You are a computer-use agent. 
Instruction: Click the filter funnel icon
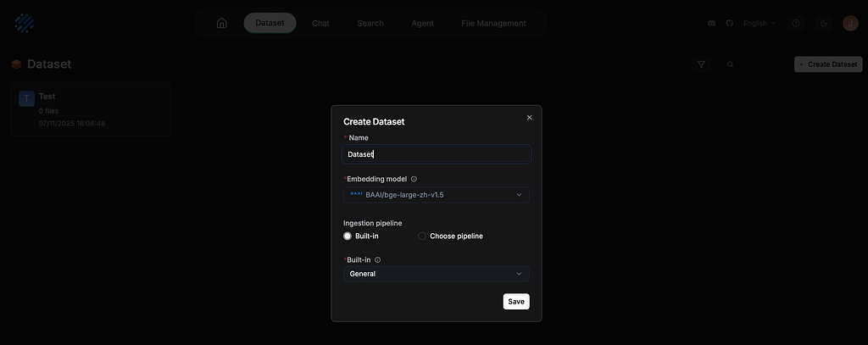click(701, 64)
